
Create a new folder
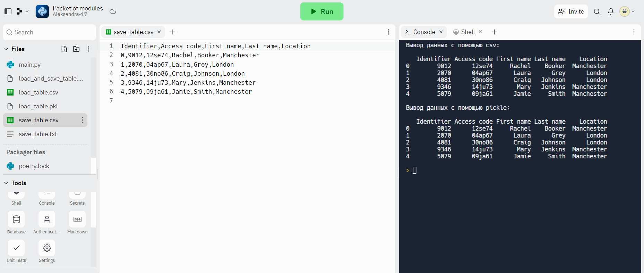(x=76, y=49)
